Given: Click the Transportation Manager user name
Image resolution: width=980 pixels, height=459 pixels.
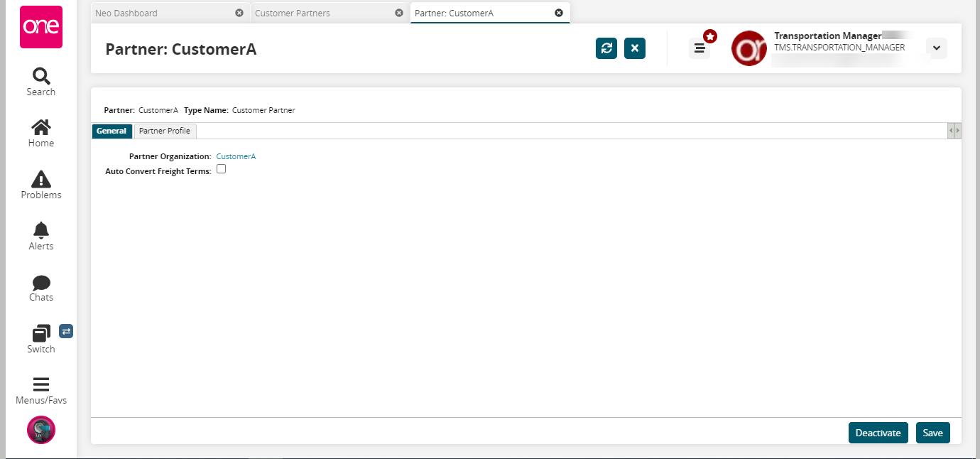Looking at the screenshot, I should [x=827, y=36].
